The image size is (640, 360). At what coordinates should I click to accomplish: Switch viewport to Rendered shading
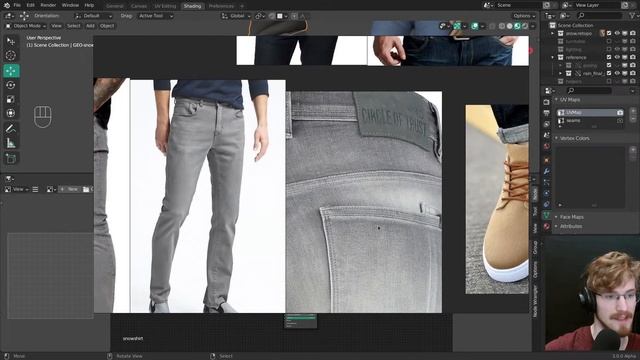[525, 26]
